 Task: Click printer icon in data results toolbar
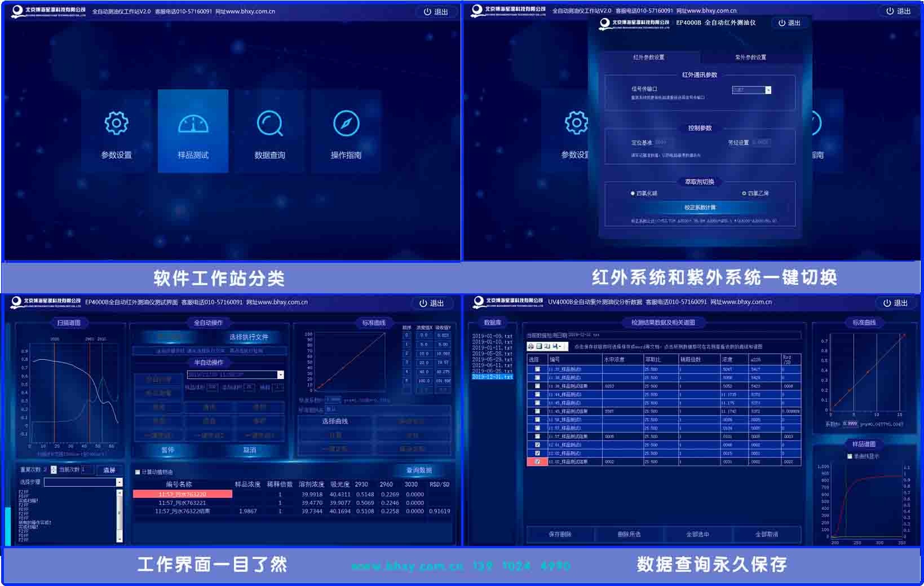[530, 346]
